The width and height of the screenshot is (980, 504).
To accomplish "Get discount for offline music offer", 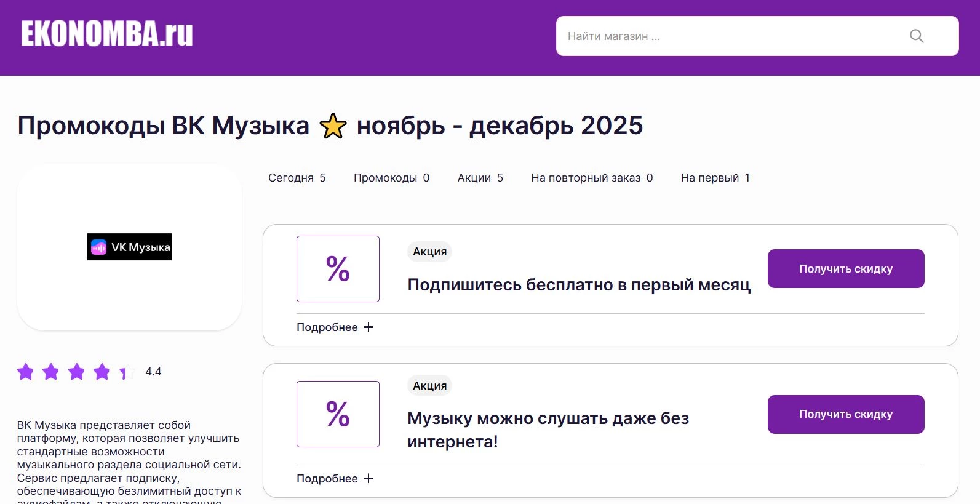I will 846,414.
